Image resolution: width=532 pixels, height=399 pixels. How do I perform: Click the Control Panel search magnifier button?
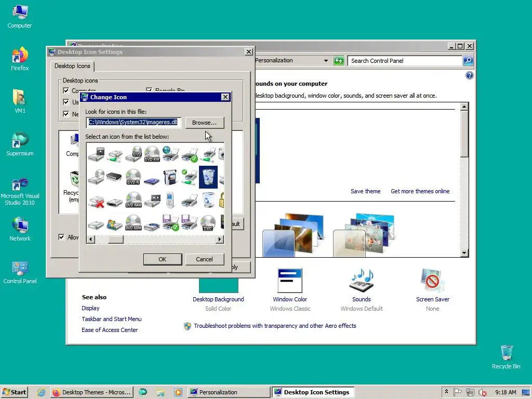(x=468, y=61)
